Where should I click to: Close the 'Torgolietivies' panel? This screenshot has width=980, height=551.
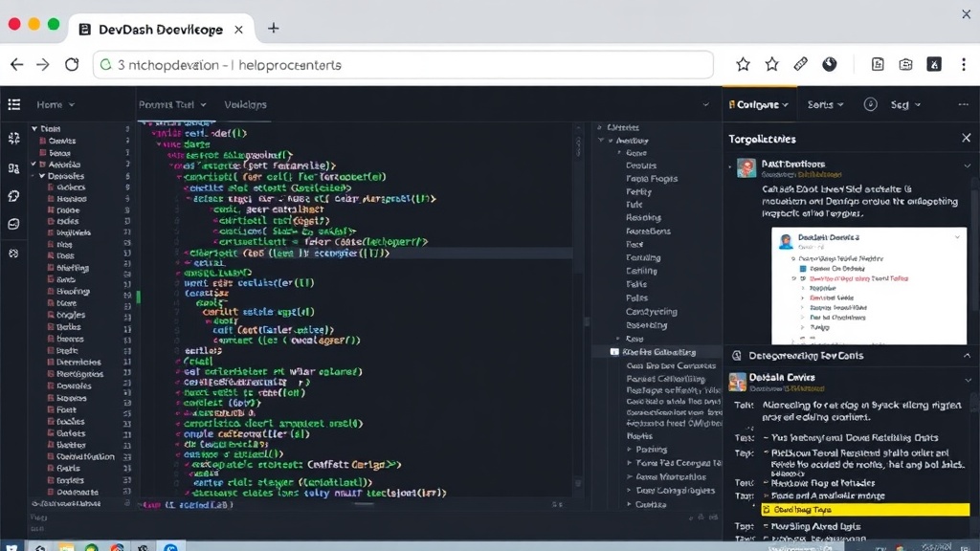tap(967, 138)
